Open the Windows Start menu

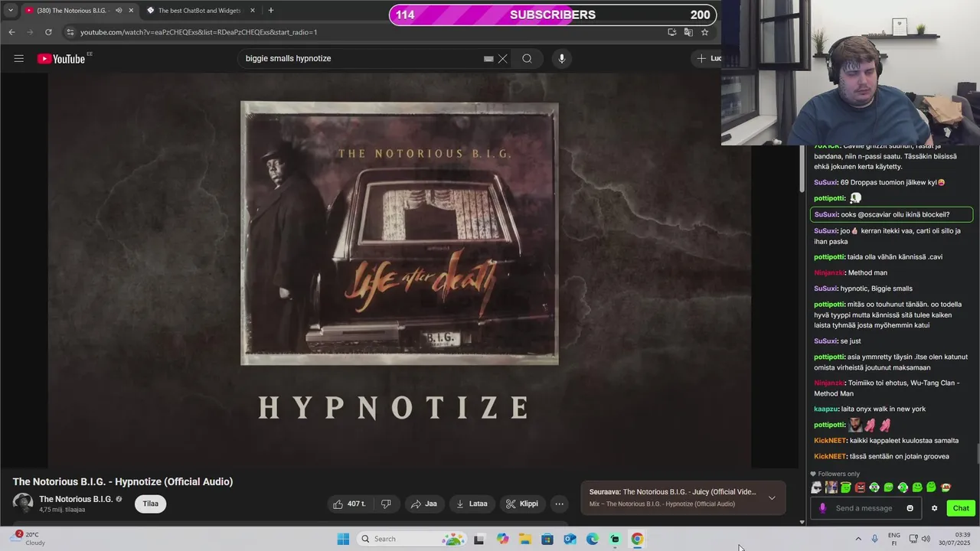pyautogui.click(x=343, y=539)
